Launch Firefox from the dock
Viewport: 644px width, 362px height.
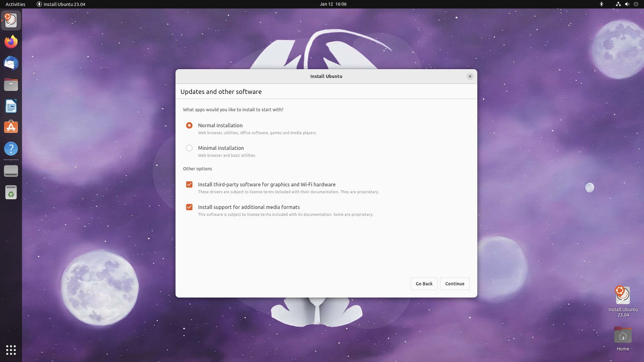coord(11,42)
